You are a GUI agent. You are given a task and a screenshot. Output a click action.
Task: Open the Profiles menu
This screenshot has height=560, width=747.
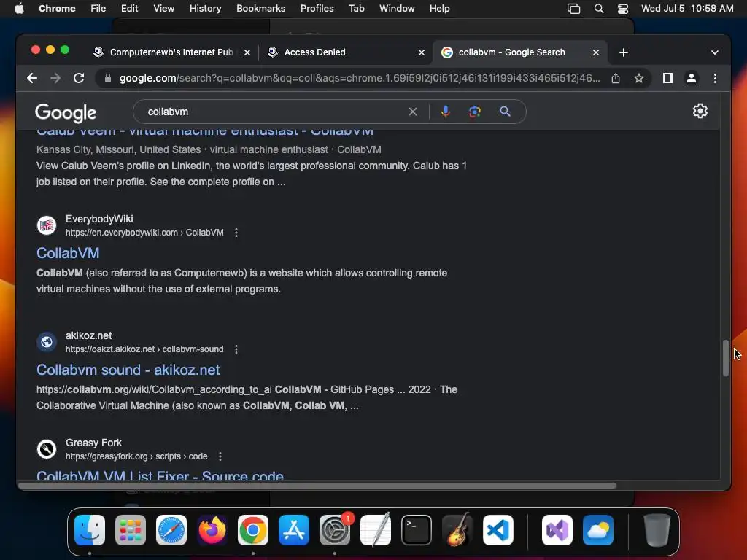point(317,9)
